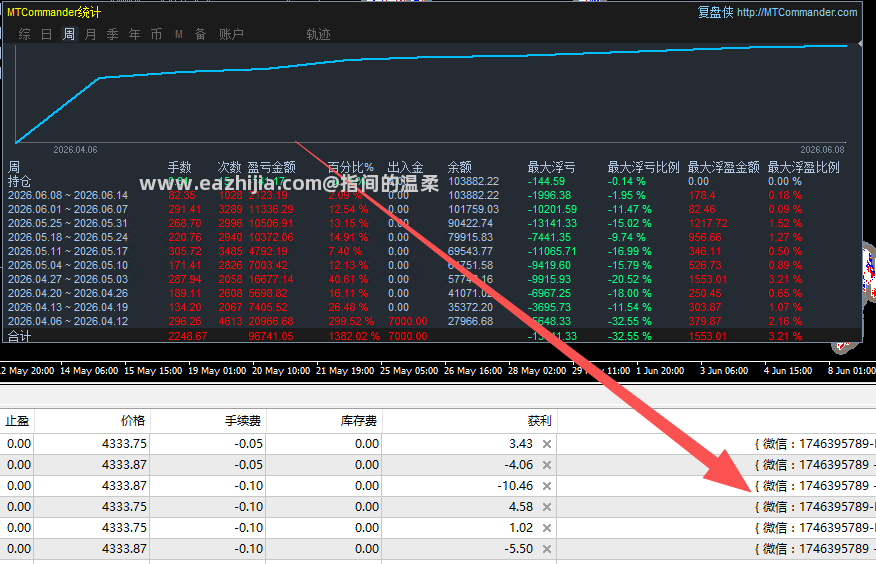Switch to the 综 summary tab
876x564 pixels.
(x=24, y=34)
